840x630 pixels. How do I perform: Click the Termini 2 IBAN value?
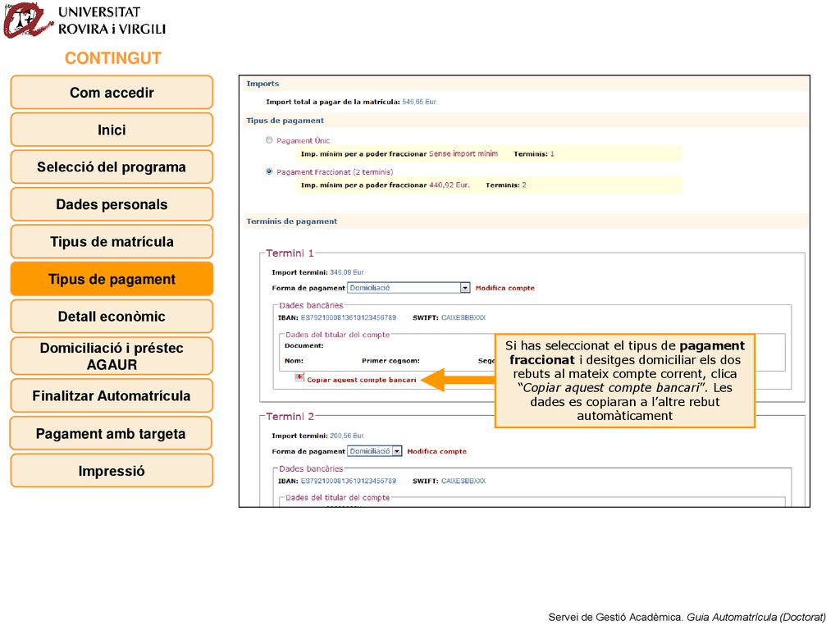[x=348, y=481]
